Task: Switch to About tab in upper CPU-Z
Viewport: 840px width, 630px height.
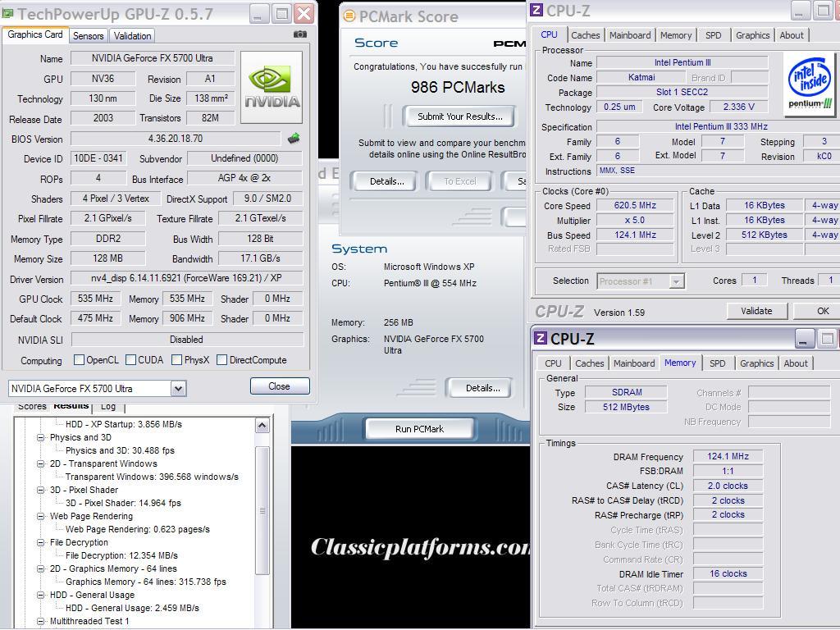Action: pos(792,35)
